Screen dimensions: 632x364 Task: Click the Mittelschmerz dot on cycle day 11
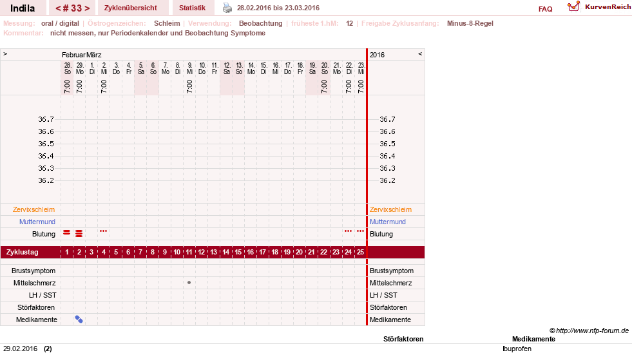189,283
